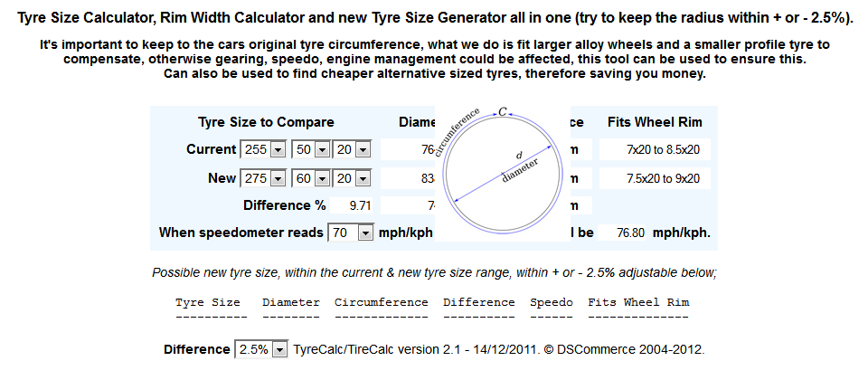The width and height of the screenshot is (868, 380).
Task: Expand the New tyre profile 60 dropdown
Action: (x=312, y=178)
